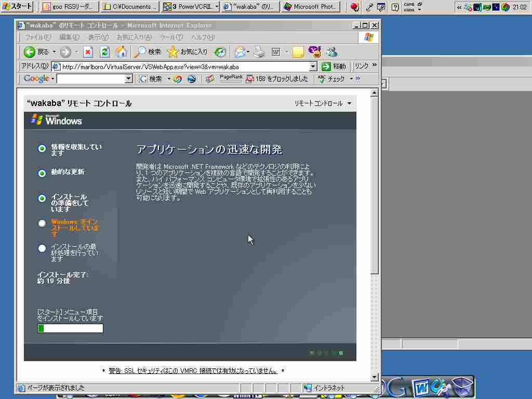Click the 移動 Go button
Viewport: 532px width, 399px height.
(334, 66)
